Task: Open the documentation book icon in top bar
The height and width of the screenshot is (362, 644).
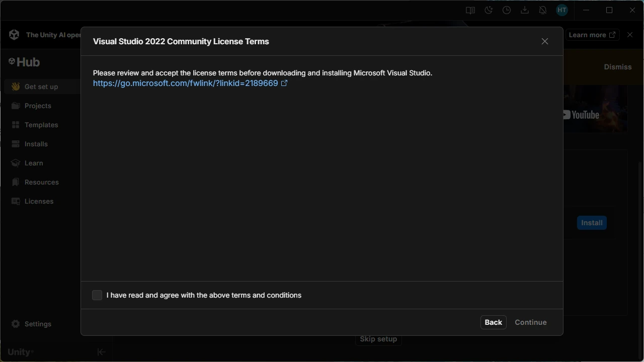Action: point(470,10)
